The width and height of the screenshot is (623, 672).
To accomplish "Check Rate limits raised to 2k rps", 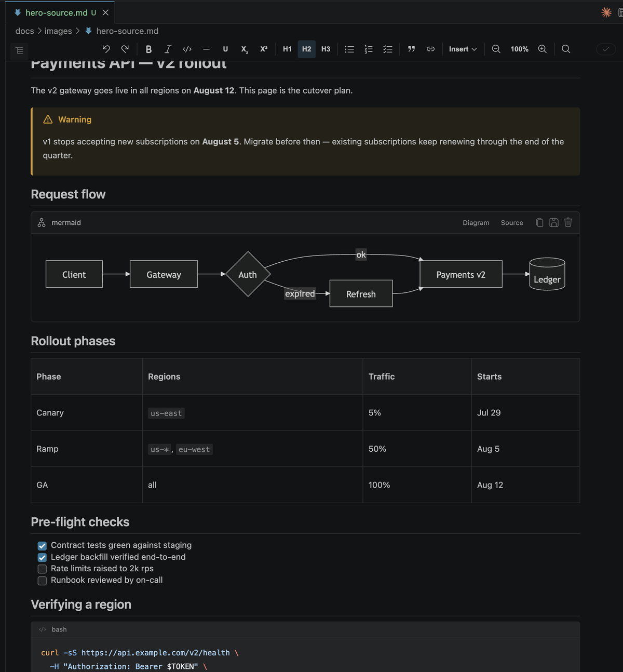I will [42, 569].
